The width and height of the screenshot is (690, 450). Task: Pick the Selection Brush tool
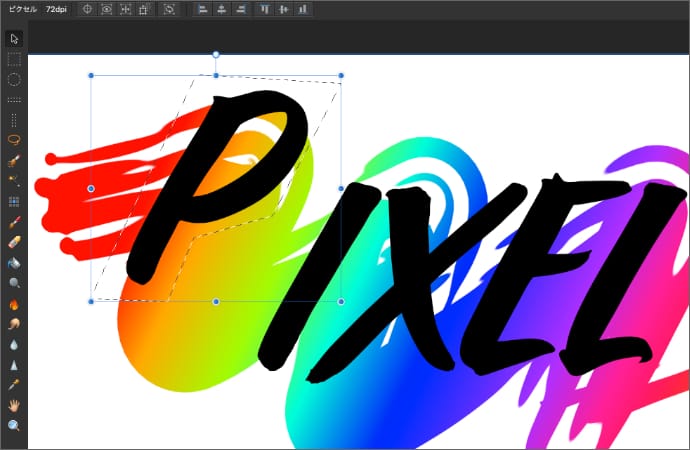[14, 160]
